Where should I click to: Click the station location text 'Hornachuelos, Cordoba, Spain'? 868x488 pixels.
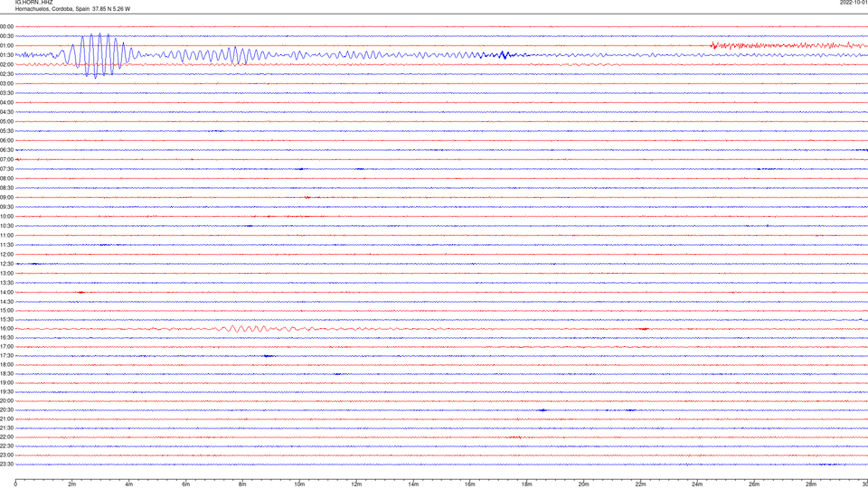[x=52, y=9]
